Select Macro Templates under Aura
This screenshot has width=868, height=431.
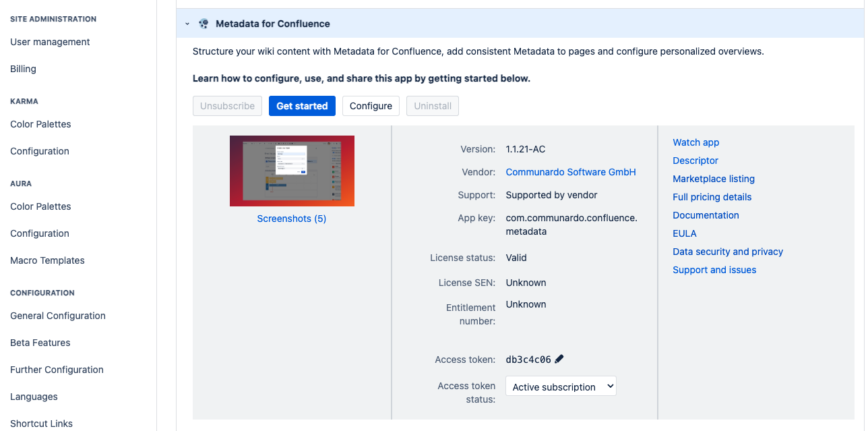[x=47, y=260]
